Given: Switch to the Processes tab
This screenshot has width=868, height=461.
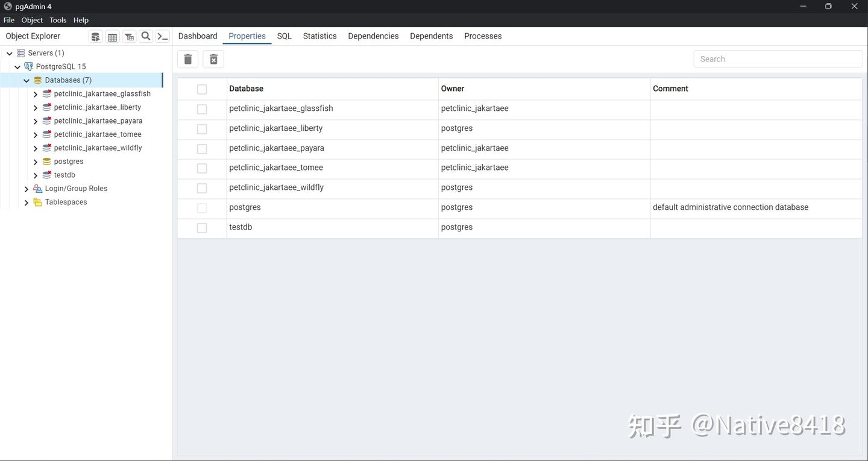Looking at the screenshot, I should 483,36.
